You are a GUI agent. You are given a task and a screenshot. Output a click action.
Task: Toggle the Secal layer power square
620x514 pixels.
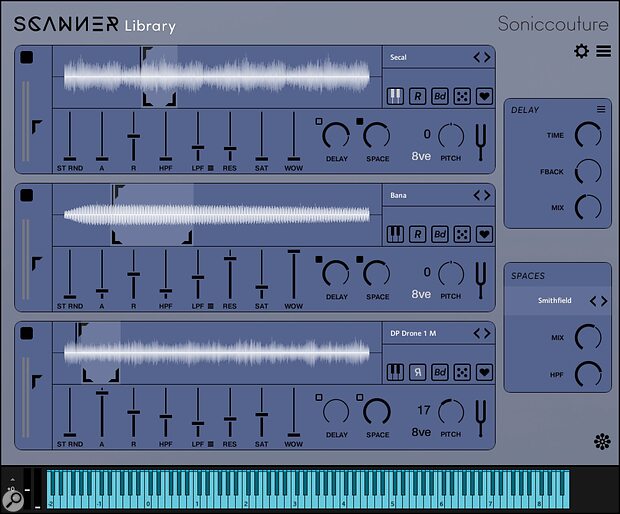[x=26, y=57]
